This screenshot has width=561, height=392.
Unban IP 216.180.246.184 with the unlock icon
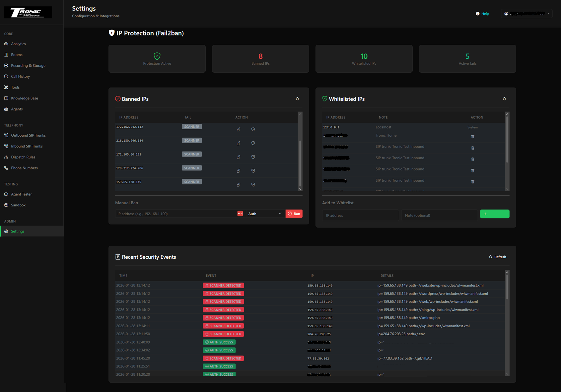(238, 143)
